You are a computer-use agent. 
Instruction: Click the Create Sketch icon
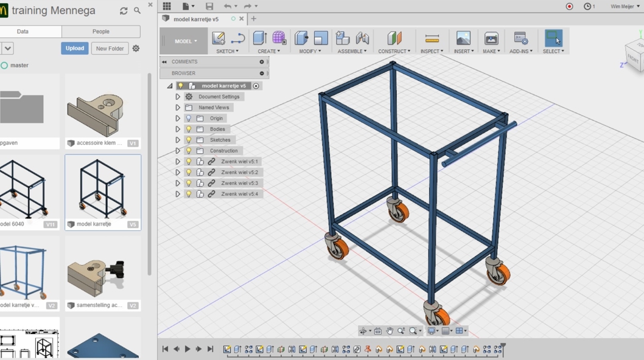click(x=218, y=38)
